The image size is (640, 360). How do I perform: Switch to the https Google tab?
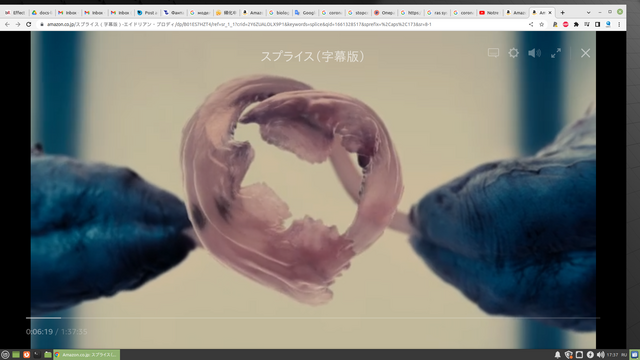410,13
